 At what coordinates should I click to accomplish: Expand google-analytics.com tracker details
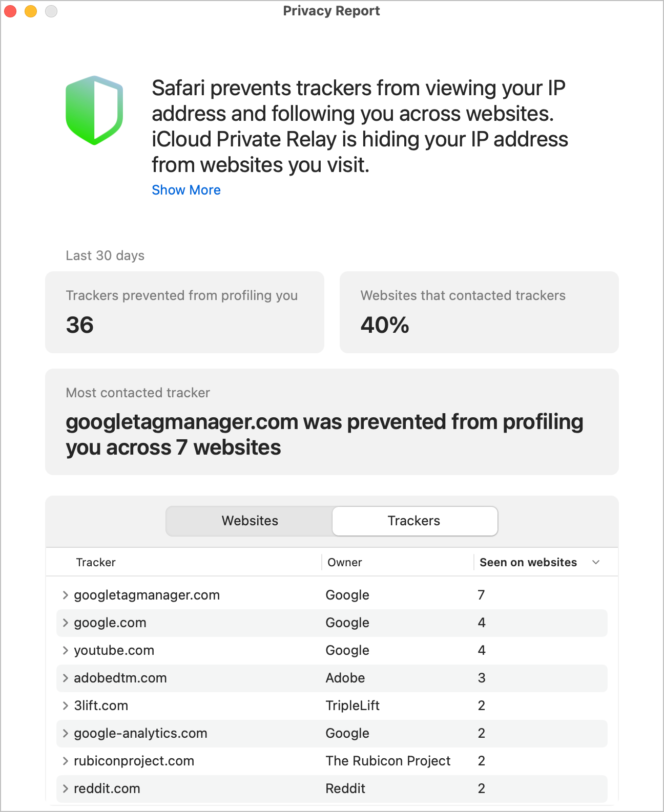(x=66, y=733)
